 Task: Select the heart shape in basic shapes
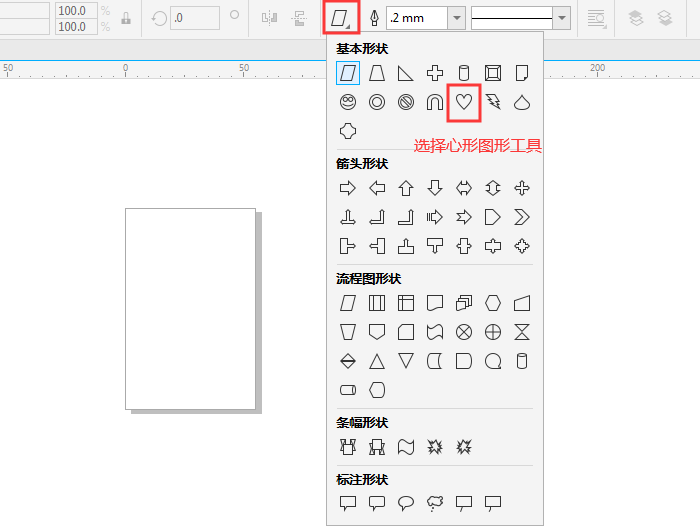pyautogui.click(x=464, y=102)
